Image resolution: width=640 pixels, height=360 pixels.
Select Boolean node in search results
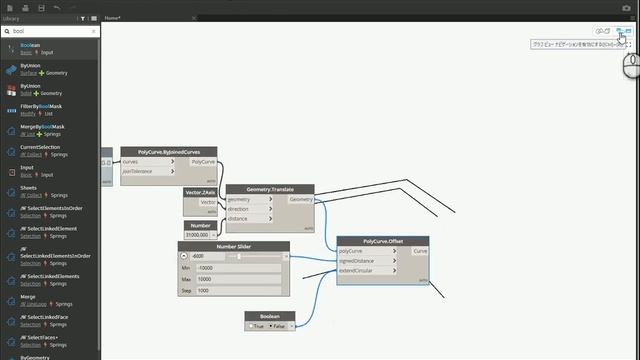tap(50, 49)
